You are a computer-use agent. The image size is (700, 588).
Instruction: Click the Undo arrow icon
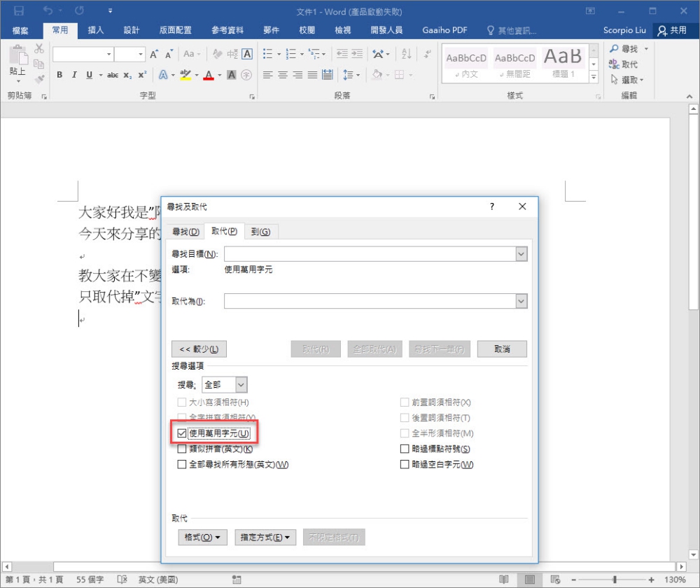pyautogui.click(x=48, y=10)
